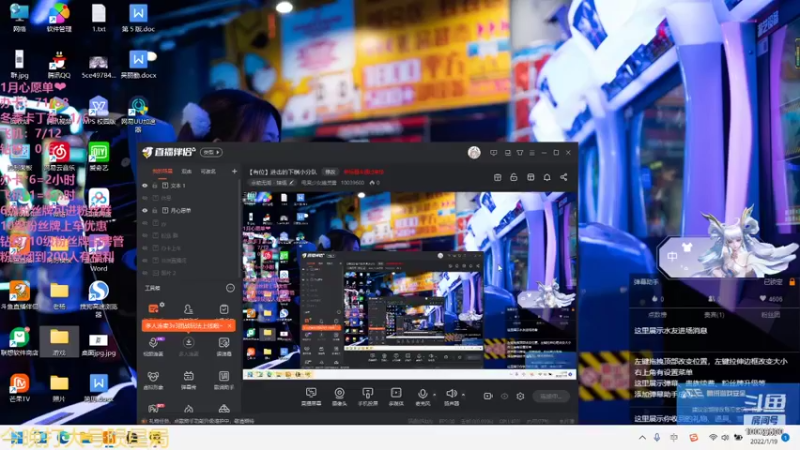Mute the 麦克风 microphone

coord(422,396)
